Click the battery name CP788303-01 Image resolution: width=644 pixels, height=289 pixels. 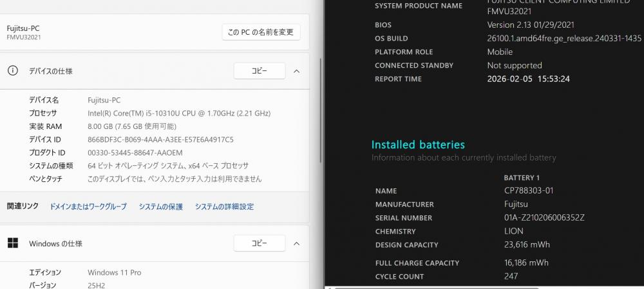(x=529, y=191)
